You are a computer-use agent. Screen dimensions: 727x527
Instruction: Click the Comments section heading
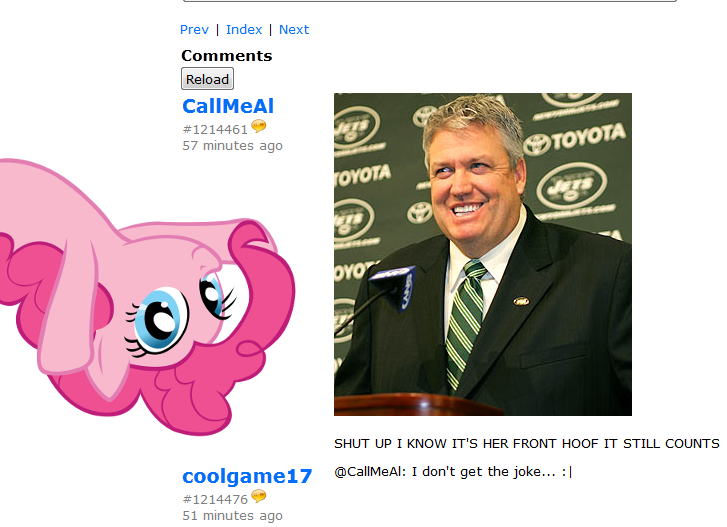tap(227, 56)
